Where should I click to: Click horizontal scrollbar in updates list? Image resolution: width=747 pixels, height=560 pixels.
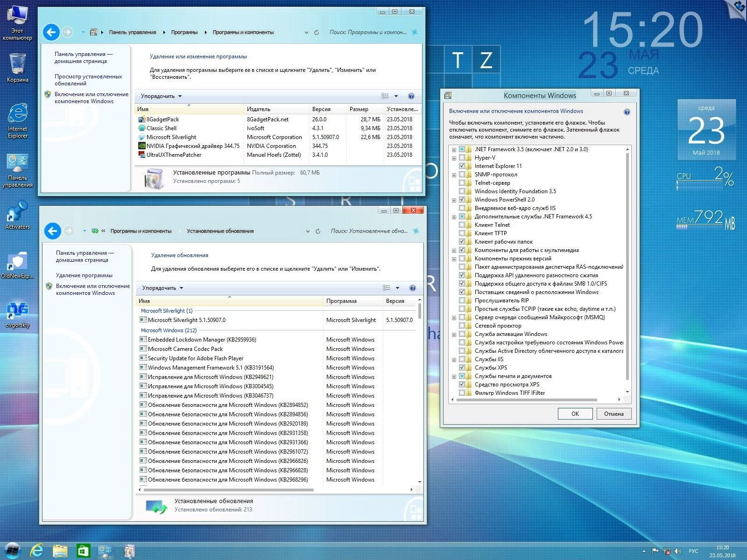[229, 490]
